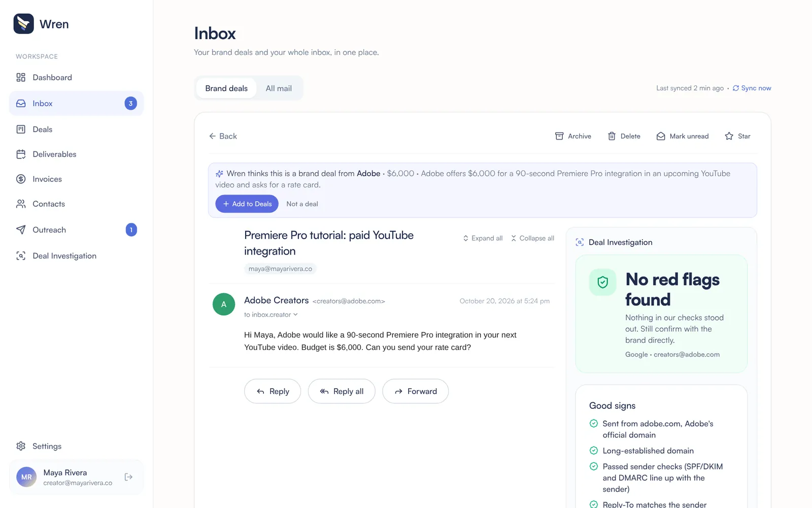Screen dimensions: 812x508
Task: Navigate to Invoices
Action: (x=76, y=179)
